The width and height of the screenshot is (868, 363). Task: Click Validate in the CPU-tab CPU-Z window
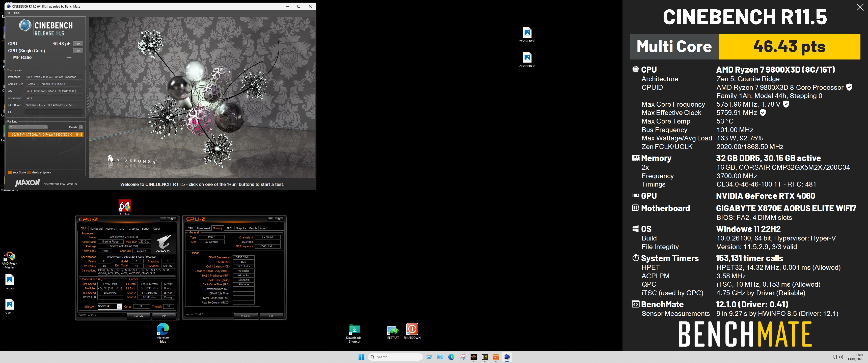coord(139,316)
